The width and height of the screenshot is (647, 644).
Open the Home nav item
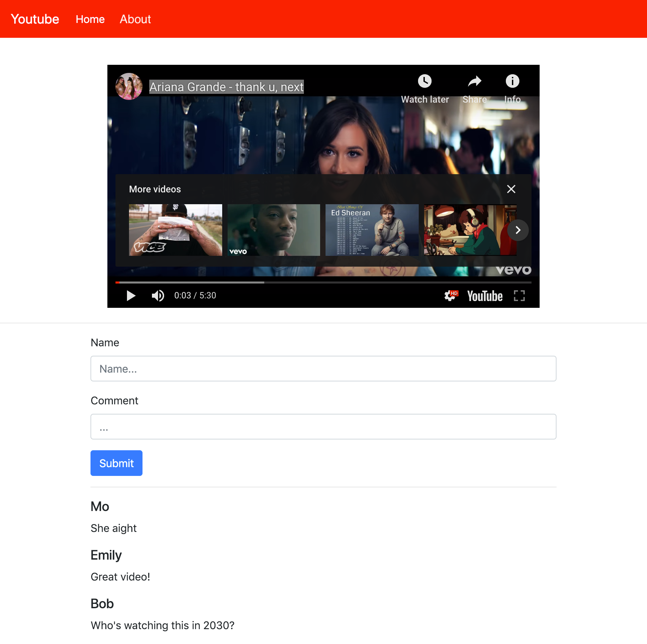coord(90,19)
